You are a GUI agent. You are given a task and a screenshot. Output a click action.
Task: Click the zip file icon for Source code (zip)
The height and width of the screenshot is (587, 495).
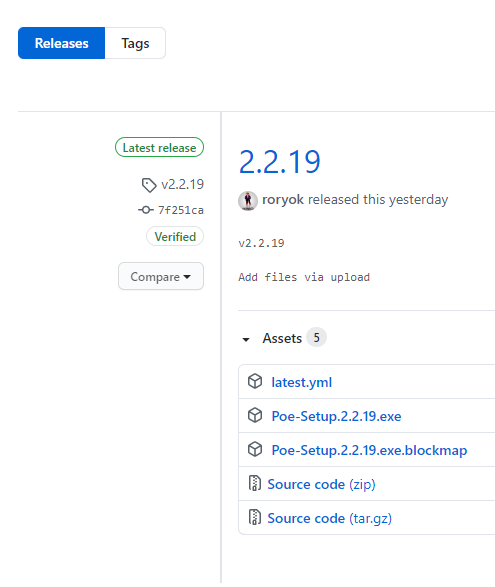255,483
